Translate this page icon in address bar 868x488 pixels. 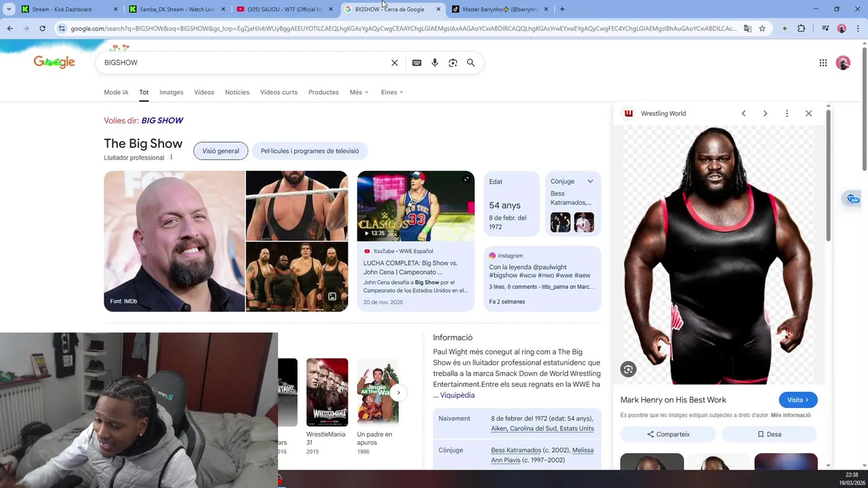[x=747, y=28]
